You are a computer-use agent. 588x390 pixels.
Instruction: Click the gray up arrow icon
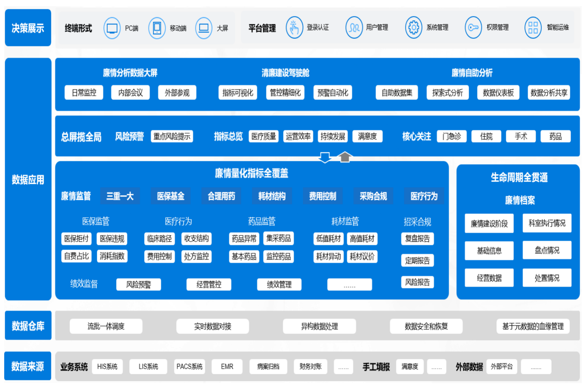point(345,157)
